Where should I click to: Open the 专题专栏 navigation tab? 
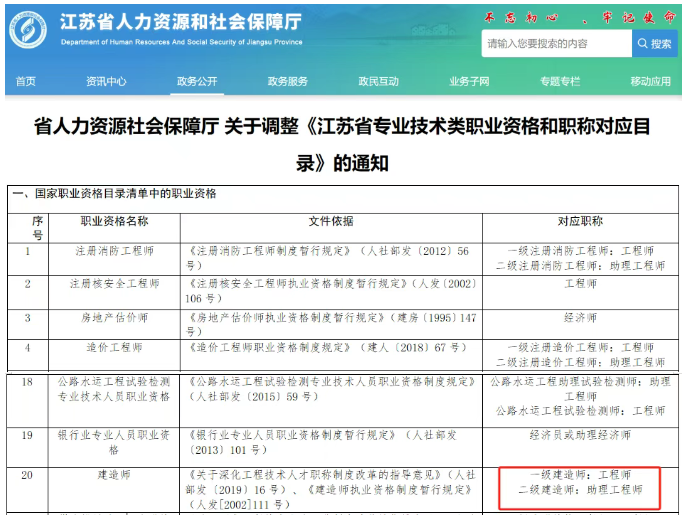tap(560, 81)
